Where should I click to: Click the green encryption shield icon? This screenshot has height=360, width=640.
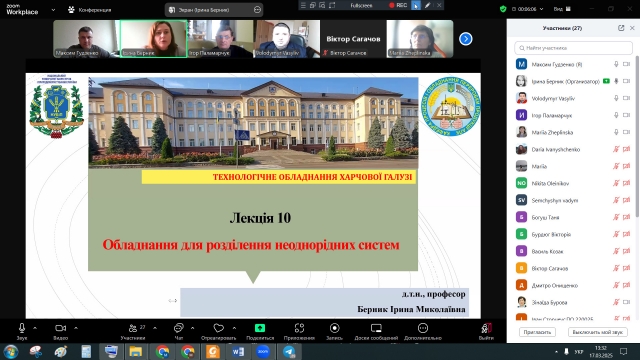tap(503, 9)
